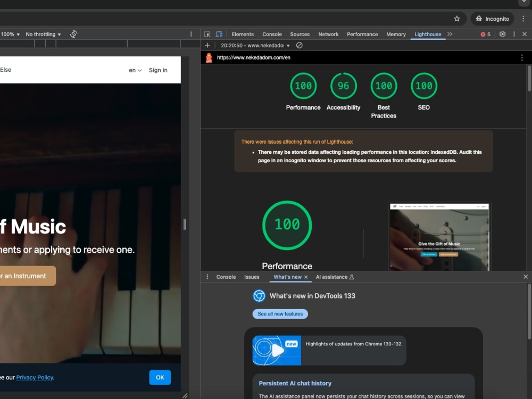Click Sign in on the website

pos(158,70)
